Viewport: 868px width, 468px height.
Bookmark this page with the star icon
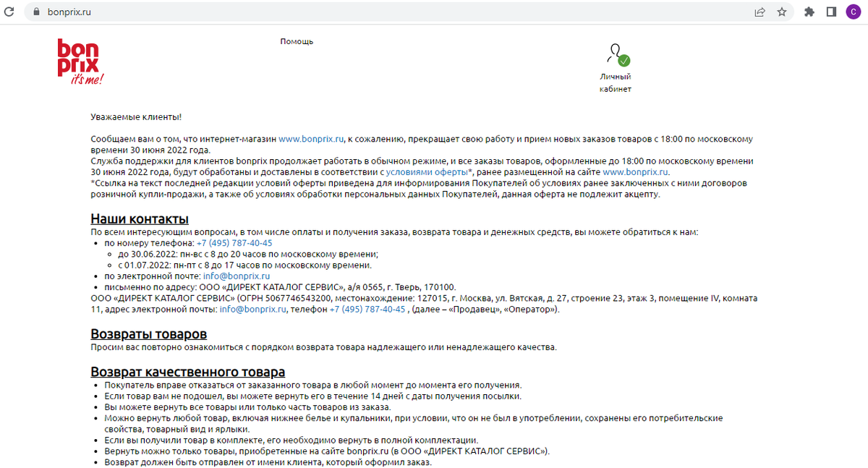[x=781, y=12]
